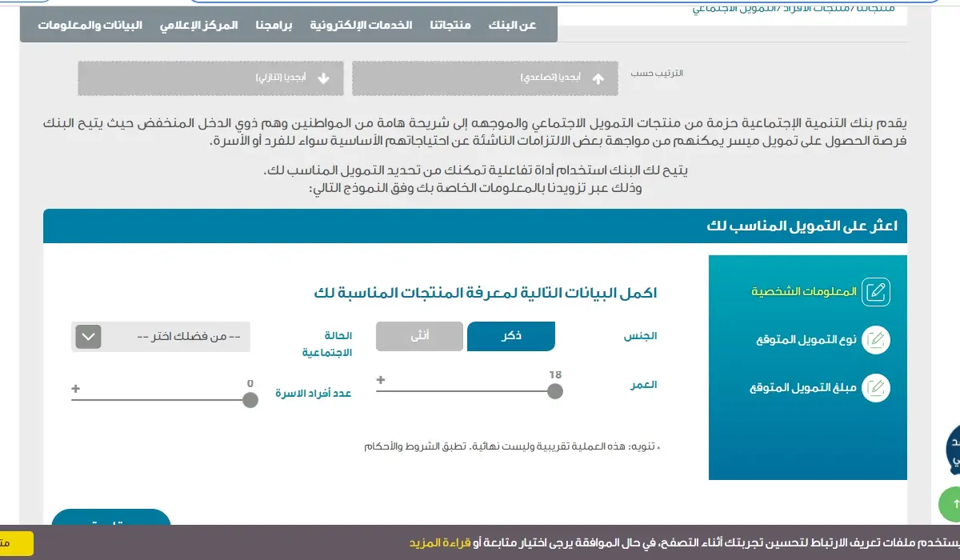Click plus sign on family members slider
The width and height of the screenshot is (960, 560).
pos(76,389)
